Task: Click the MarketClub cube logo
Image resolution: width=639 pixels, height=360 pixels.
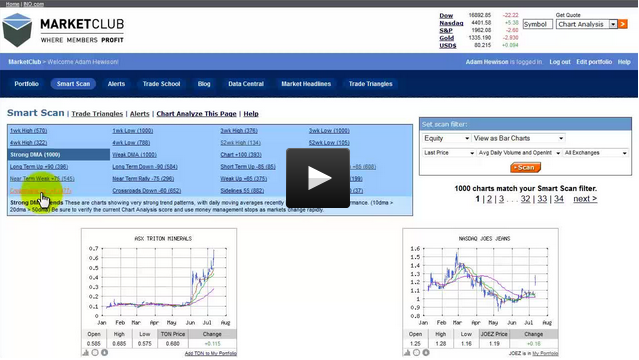Action: (x=17, y=30)
